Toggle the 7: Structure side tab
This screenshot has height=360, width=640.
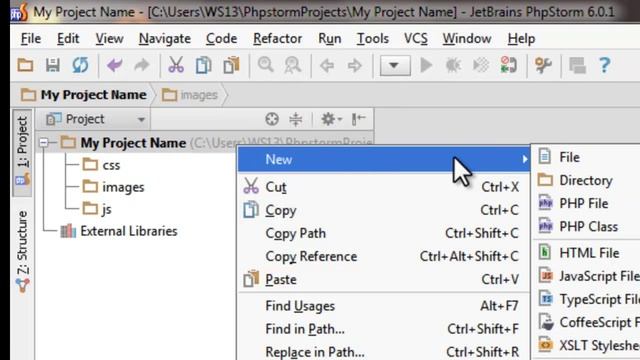pyautogui.click(x=22, y=251)
